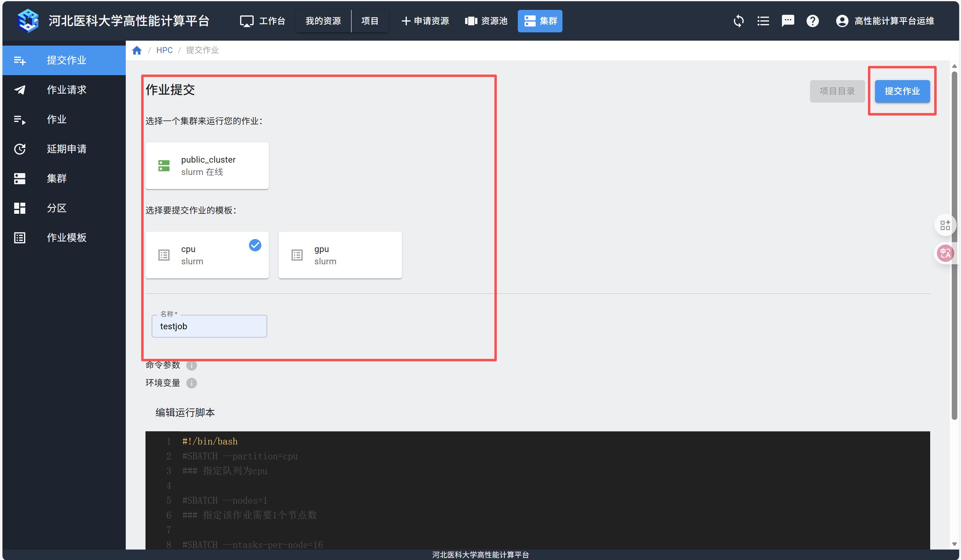Open the task list icon in header
Viewport: 961px width, 560px height.
pyautogui.click(x=763, y=21)
